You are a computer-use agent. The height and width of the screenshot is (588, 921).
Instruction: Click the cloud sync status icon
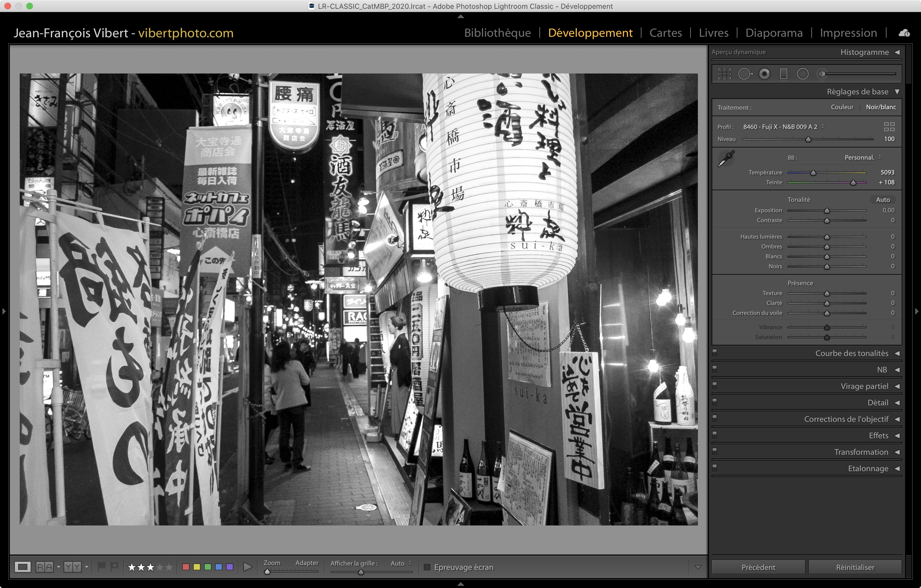click(904, 33)
